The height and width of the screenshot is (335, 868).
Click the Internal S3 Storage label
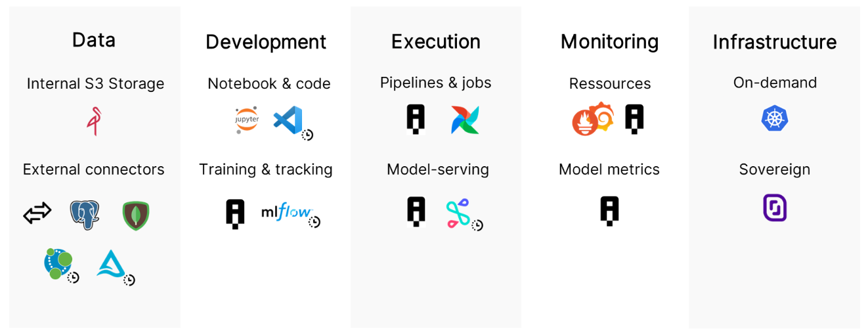(x=95, y=83)
